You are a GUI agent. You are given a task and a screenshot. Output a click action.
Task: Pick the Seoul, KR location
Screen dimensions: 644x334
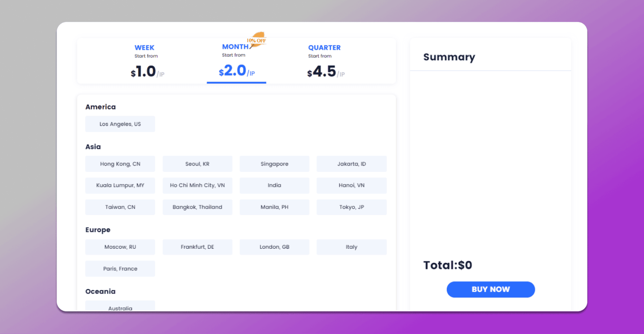[197, 164]
